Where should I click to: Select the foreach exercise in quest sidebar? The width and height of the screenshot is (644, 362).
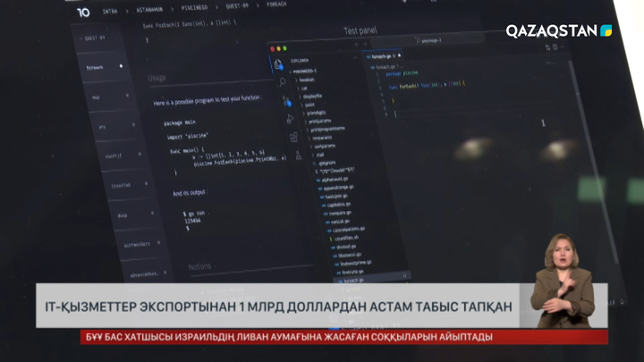point(104,67)
